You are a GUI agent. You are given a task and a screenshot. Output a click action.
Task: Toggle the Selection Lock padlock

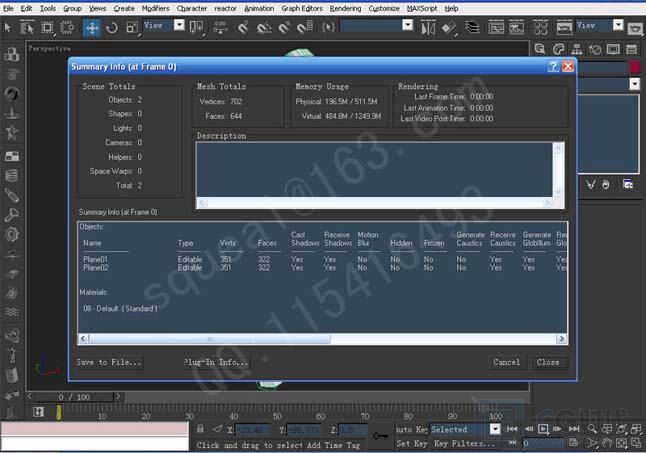coord(200,429)
